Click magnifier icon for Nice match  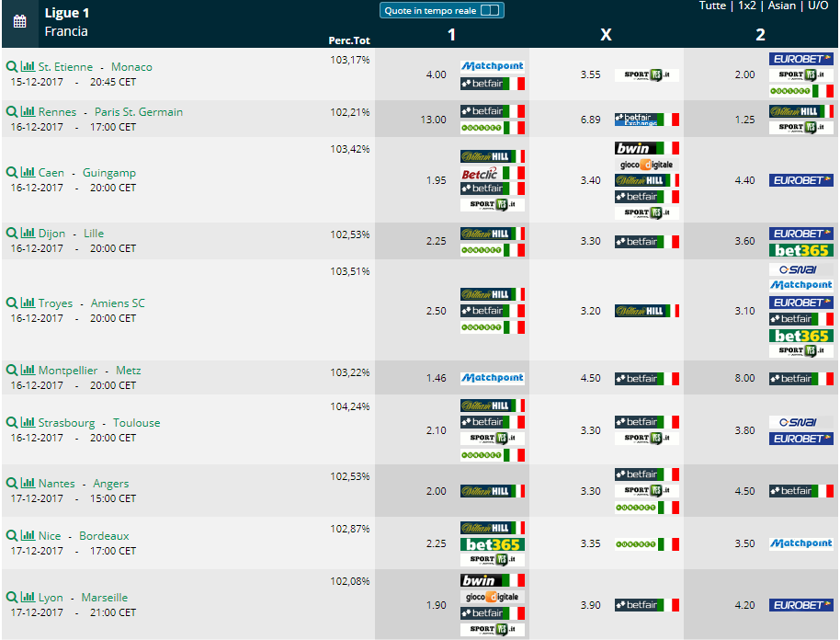point(11,535)
